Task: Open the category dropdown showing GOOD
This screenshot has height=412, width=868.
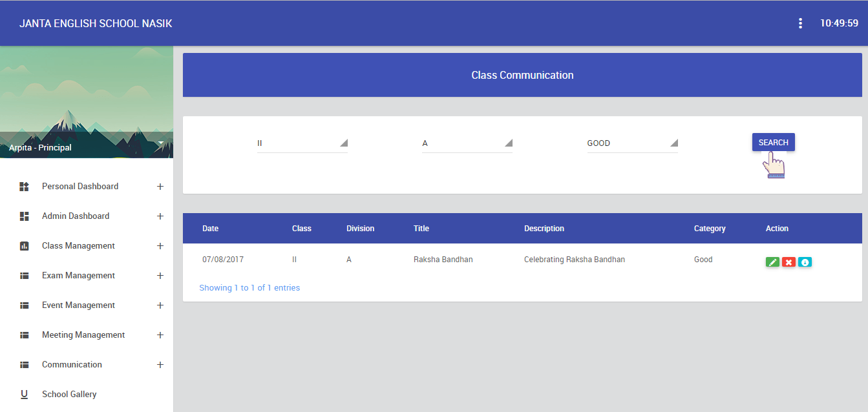Action: tap(633, 143)
